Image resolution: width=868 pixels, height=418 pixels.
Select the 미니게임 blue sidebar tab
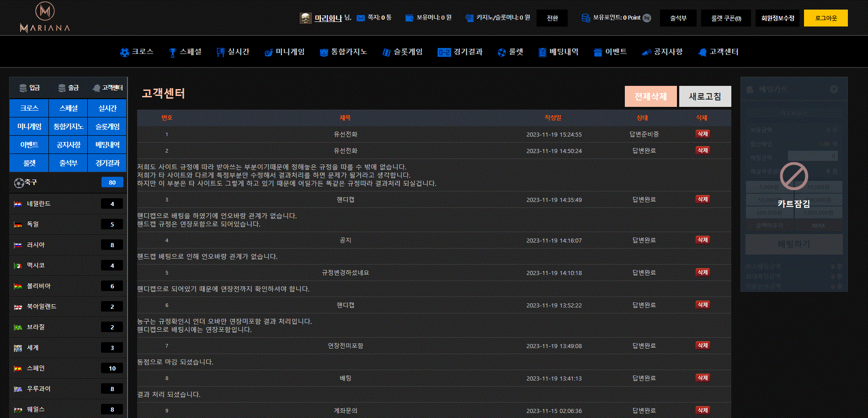(29, 127)
